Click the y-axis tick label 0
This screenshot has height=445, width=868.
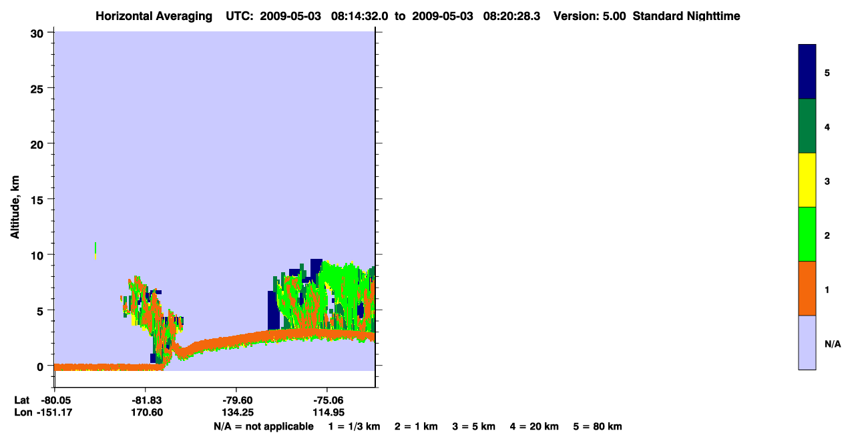point(41,366)
